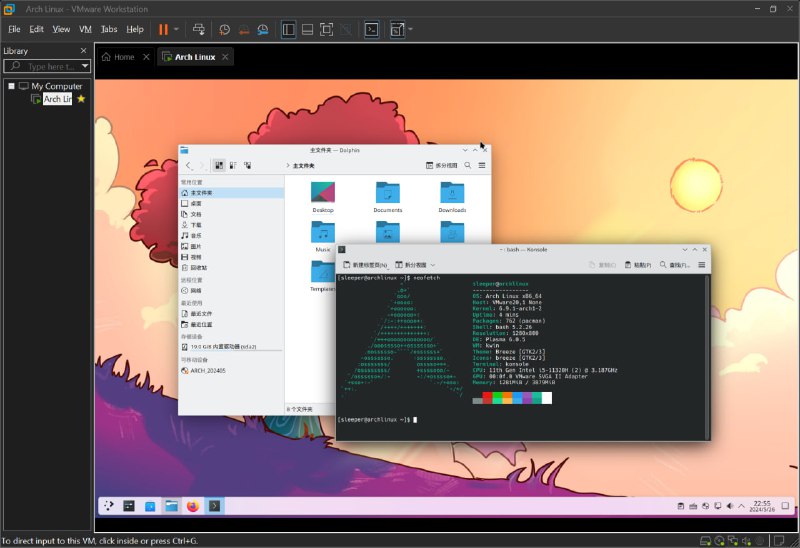This screenshot has height=548, width=800.
Task: Click the split view button in Dolphin
Action: 442,165
